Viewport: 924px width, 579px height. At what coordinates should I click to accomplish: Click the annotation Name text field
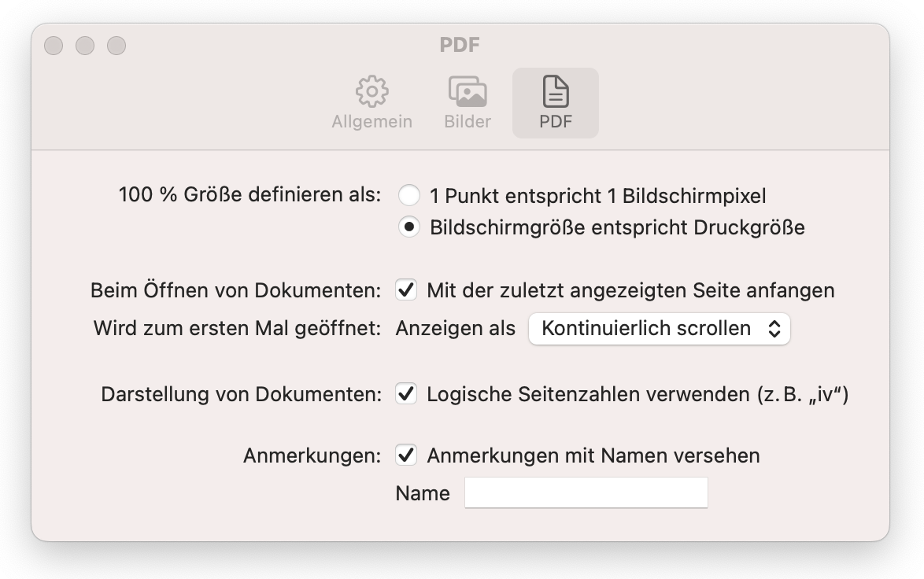click(586, 493)
